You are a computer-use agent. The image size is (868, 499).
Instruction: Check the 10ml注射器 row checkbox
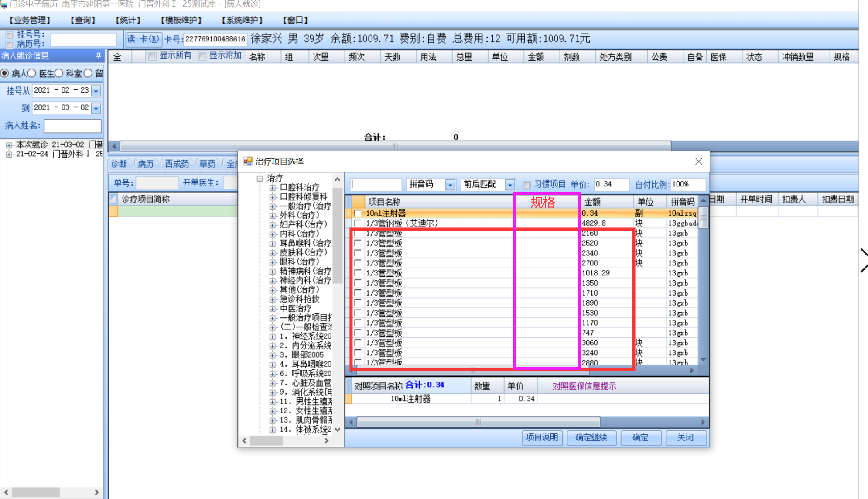[358, 213]
